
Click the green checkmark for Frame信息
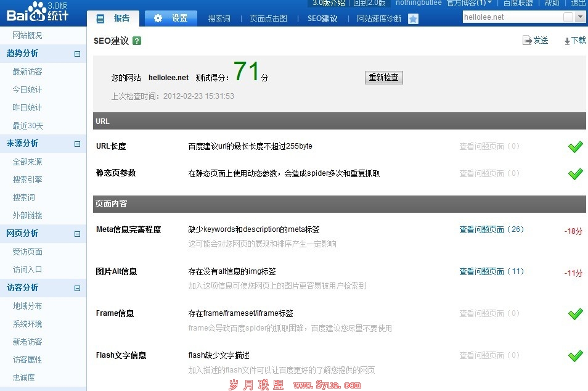[575, 314]
